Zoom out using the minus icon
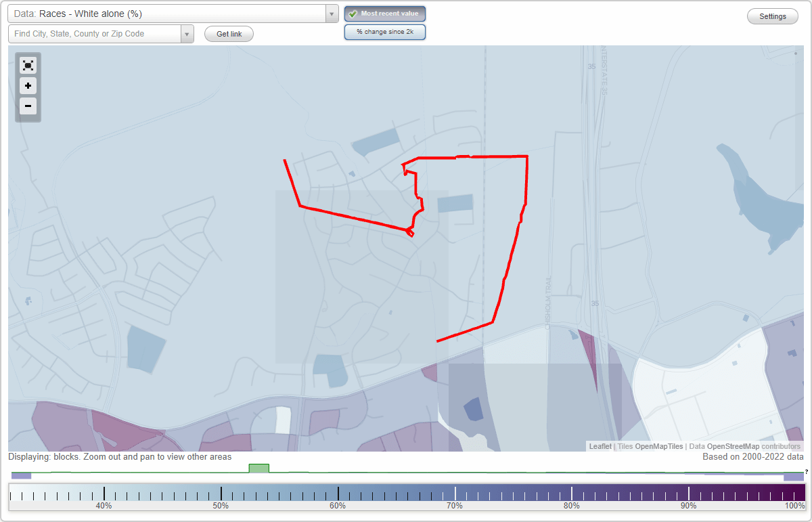Screen dimensions: 812x522 28,106
